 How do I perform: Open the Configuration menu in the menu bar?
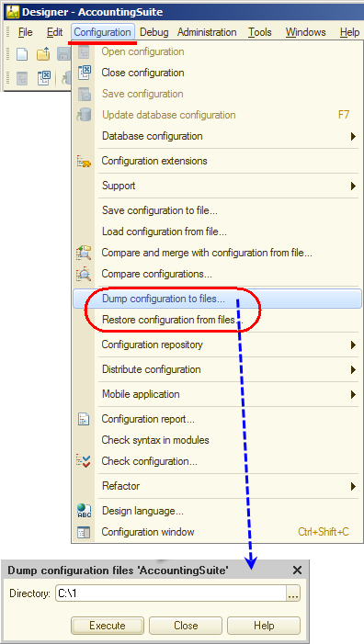pyautogui.click(x=102, y=32)
